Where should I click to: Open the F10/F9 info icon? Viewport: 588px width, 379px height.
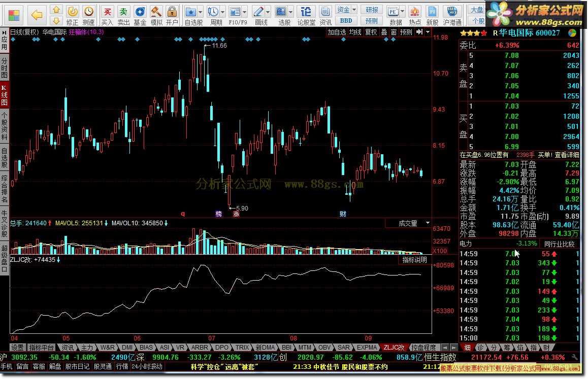tap(235, 12)
